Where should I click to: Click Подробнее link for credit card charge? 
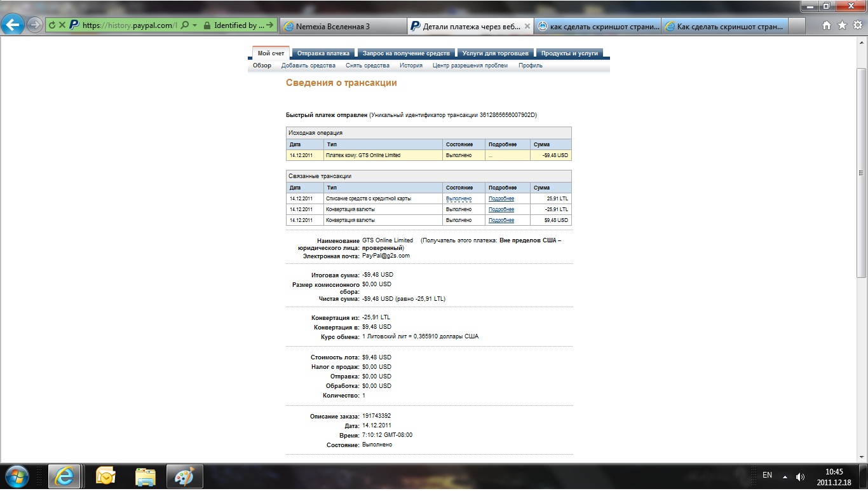coord(501,198)
